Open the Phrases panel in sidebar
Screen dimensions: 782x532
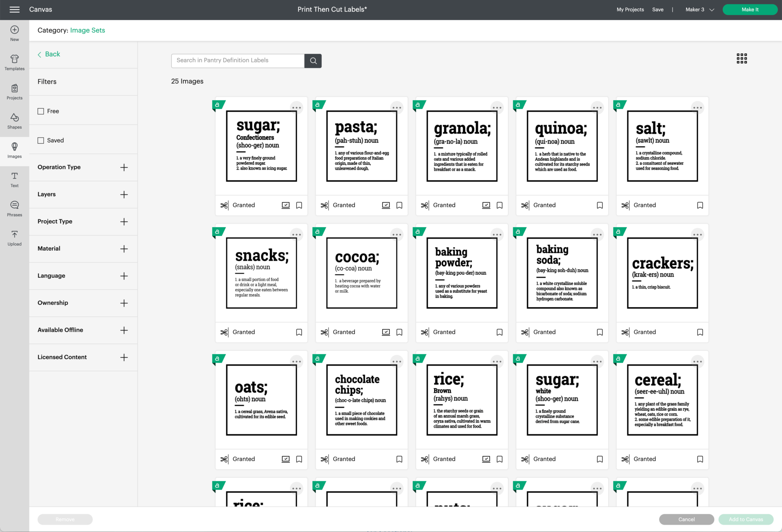point(15,208)
